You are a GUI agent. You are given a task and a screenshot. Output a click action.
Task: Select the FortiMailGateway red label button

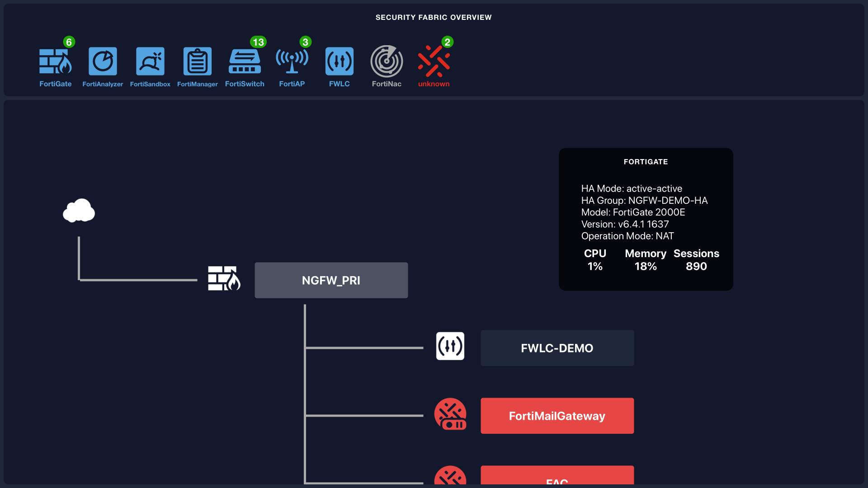[x=557, y=416]
